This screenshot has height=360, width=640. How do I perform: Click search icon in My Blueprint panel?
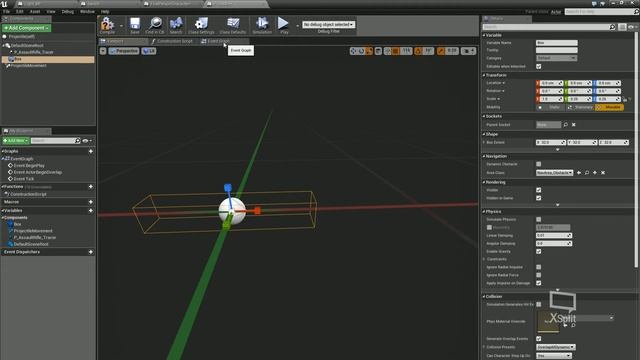pos(77,141)
